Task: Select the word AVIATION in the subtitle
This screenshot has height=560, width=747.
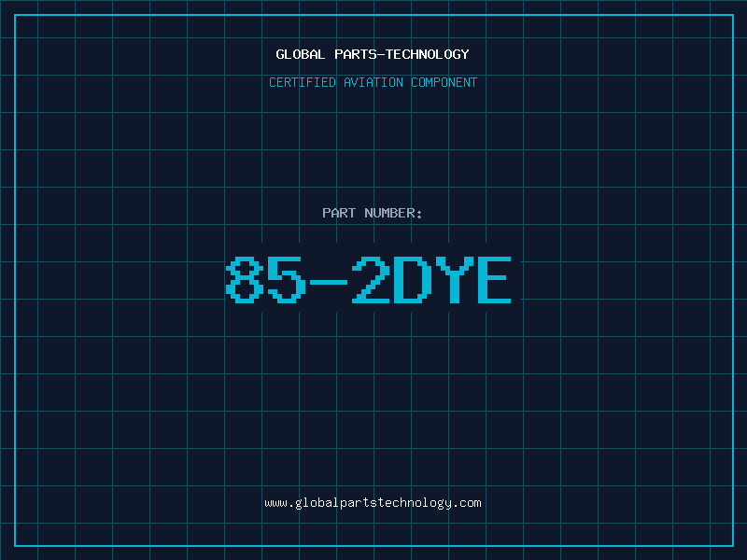Action: tap(373, 83)
